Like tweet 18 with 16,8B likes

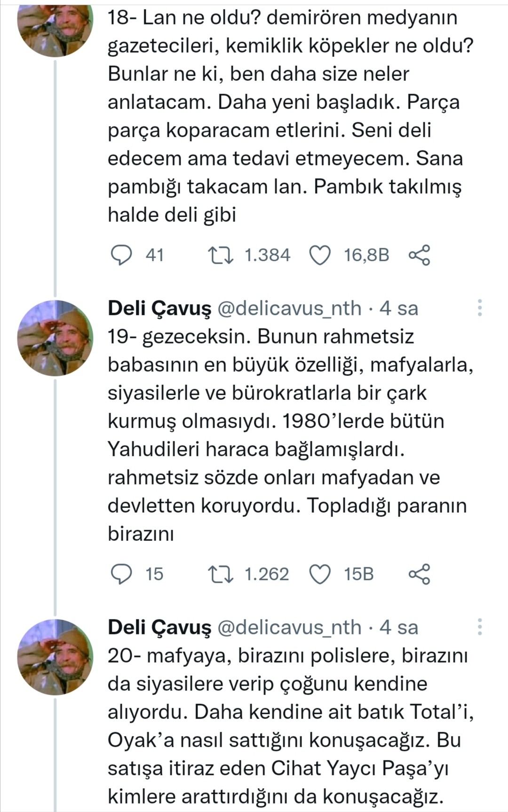tap(320, 255)
